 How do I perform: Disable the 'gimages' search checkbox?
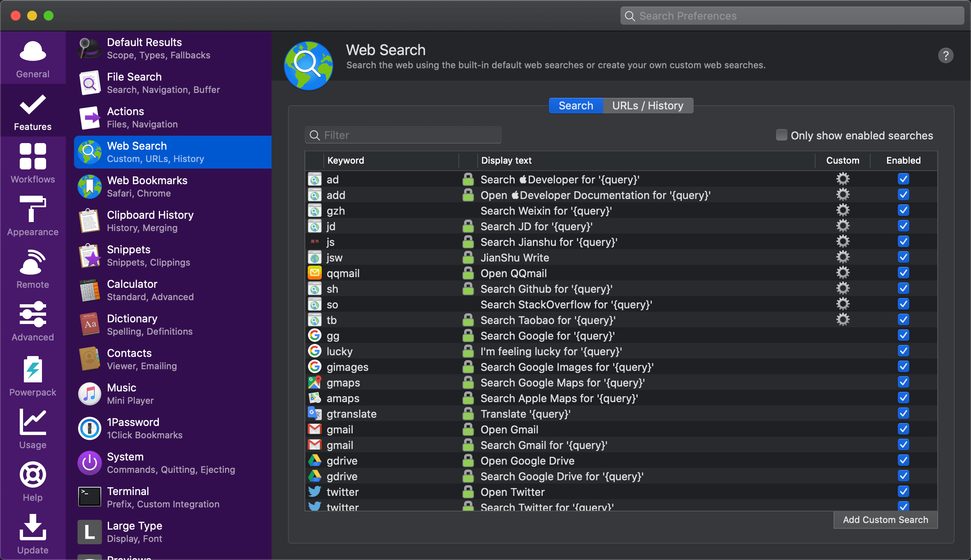[903, 366]
